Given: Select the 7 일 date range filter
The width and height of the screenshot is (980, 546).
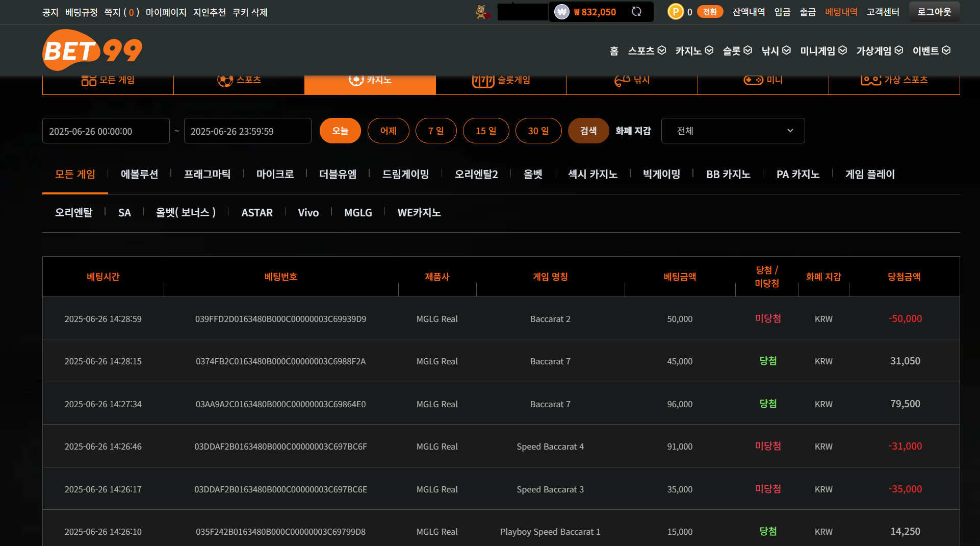Looking at the screenshot, I should pos(436,131).
